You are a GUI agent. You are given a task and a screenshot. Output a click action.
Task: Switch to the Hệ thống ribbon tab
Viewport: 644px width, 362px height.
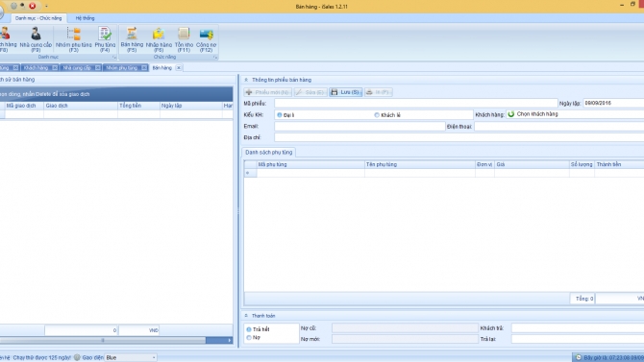click(85, 18)
